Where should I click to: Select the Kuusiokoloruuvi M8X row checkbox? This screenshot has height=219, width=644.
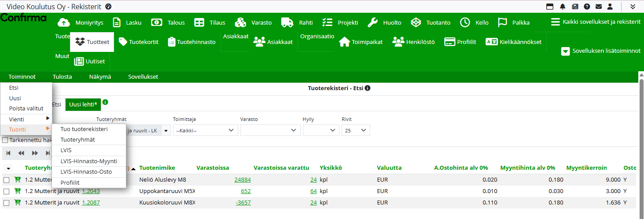pos(7,203)
